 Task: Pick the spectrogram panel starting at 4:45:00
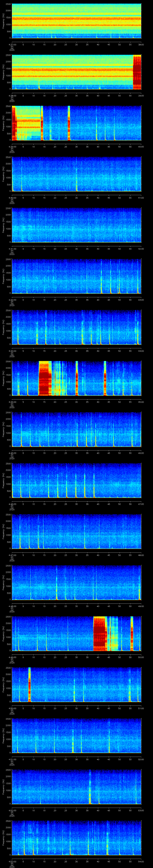(77, 429)
